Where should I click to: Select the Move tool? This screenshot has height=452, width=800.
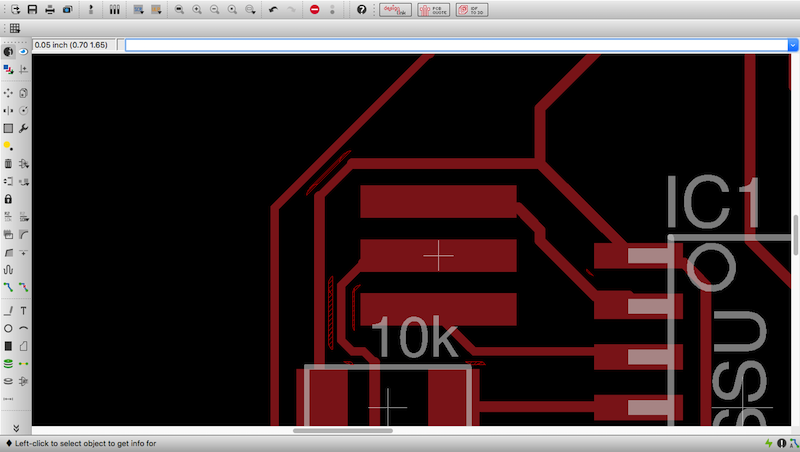pyautogui.click(x=8, y=93)
